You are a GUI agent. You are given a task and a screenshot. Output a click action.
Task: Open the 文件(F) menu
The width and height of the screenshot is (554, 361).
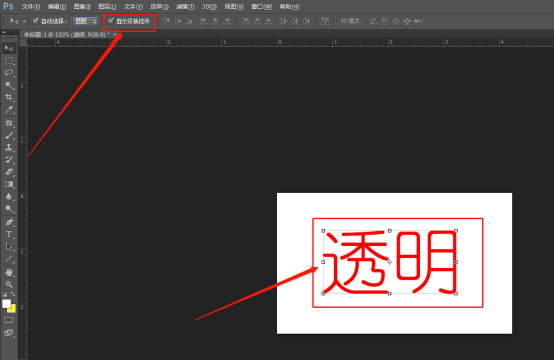click(x=31, y=7)
